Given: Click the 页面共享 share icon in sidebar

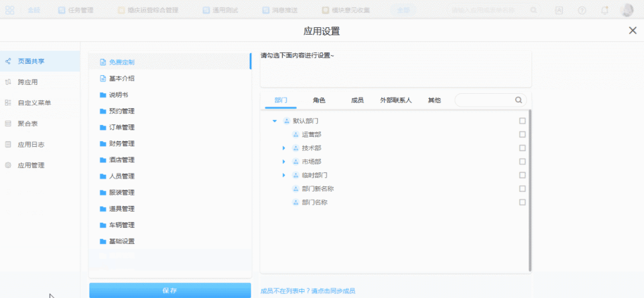Looking at the screenshot, I should (8, 61).
